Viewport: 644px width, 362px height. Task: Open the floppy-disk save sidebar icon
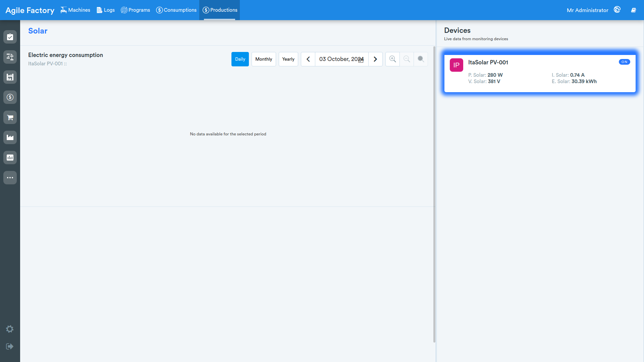tap(10, 77)
